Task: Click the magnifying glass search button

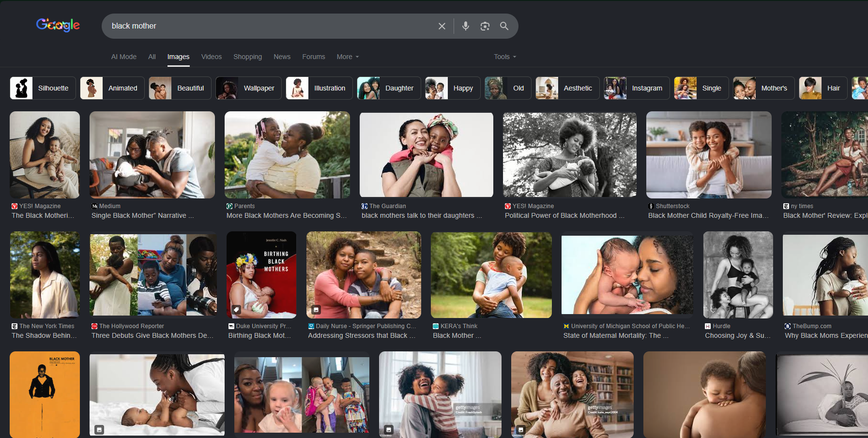Action: [504, 26]
